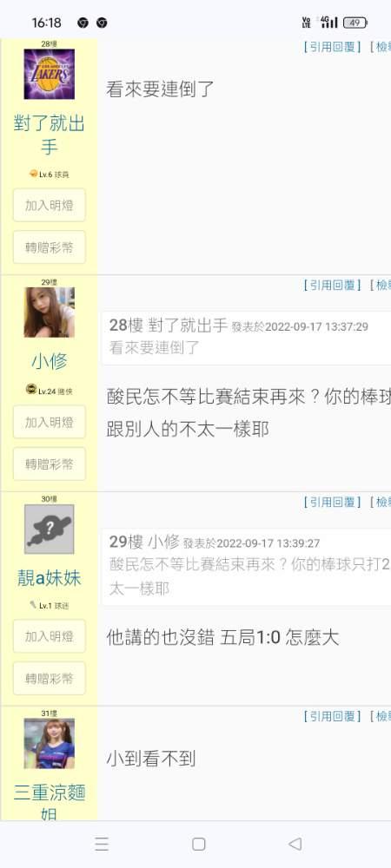The height and width of the screenshot is (868, 391).
Task: Tap the quoted 28樓 message box
Action: tap(247, 338)
